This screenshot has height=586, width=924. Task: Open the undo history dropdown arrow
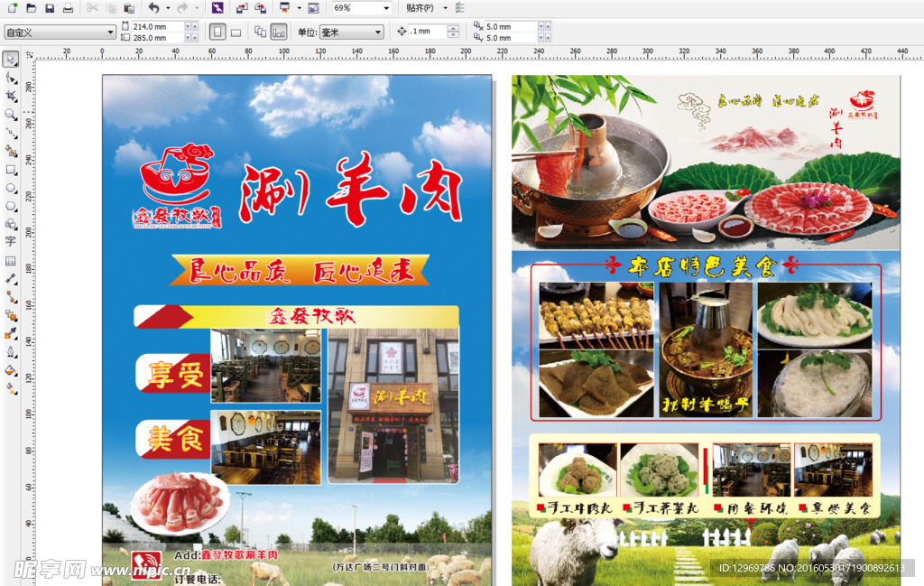coord(168,7)
